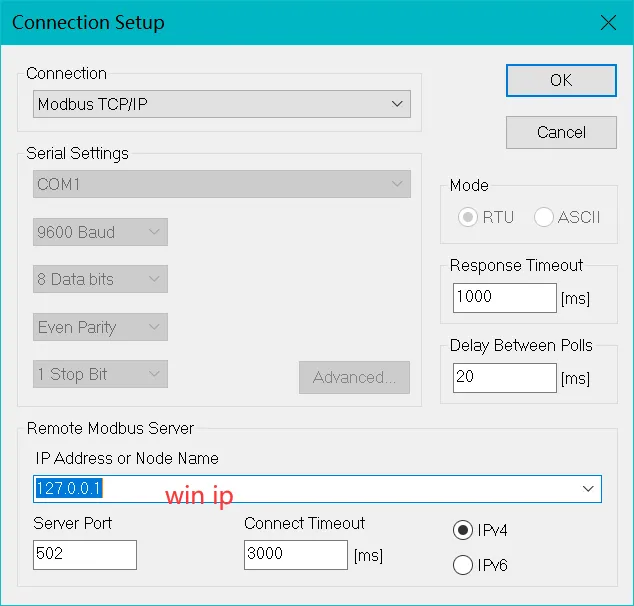Click the Server Port field with 502
Image resolution: width=634 pixels, height=606 pixels.
(x=85, y=555)
